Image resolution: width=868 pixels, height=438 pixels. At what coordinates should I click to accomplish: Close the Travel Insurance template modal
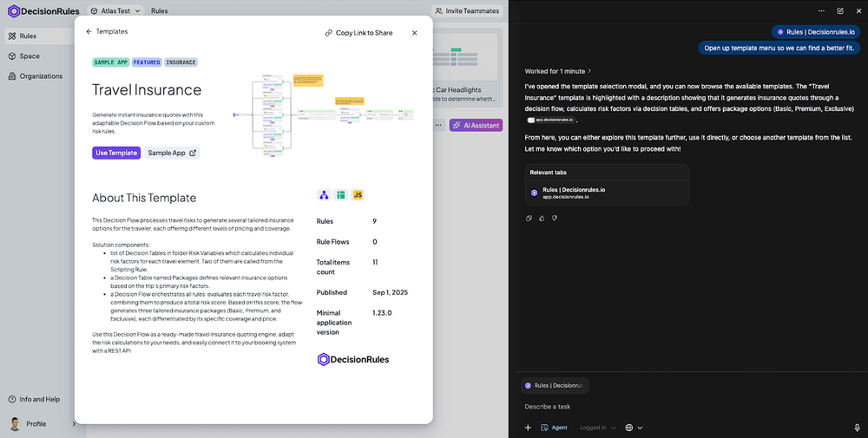[415, 33]
